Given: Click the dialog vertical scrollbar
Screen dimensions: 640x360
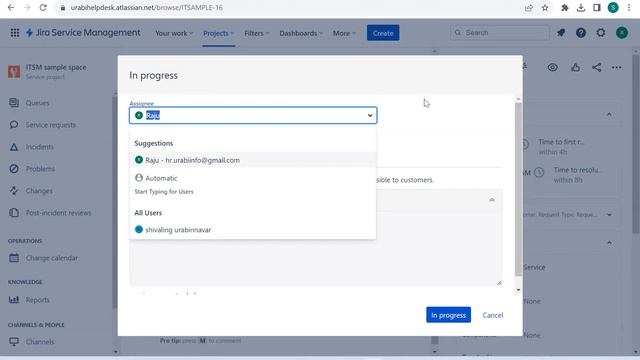Looking at the screenshot, I should (x=518, y=189).
